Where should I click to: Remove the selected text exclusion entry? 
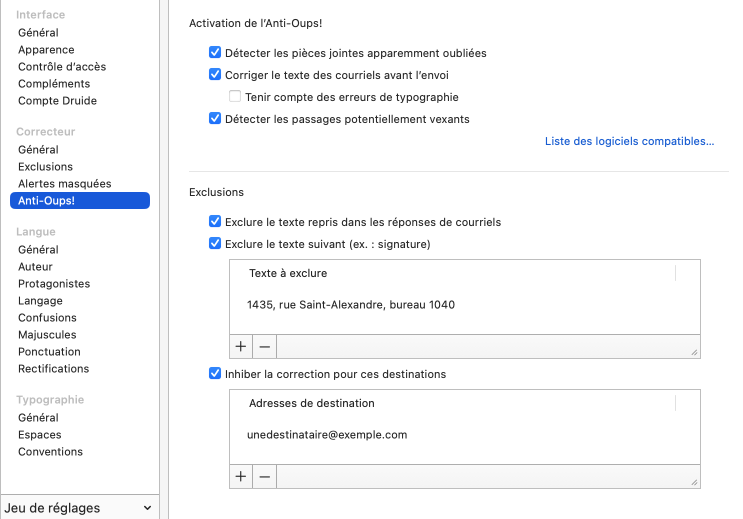tap(264, 347)
